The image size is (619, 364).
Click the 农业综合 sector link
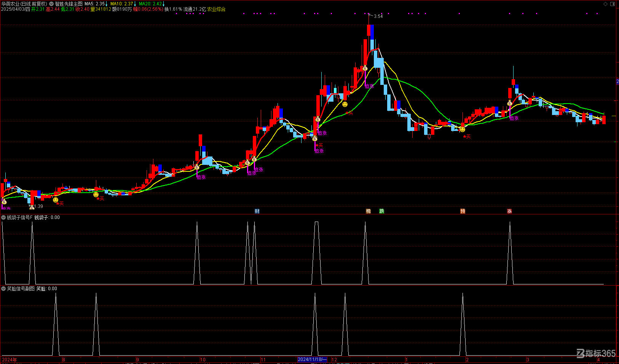coord(216,9)
